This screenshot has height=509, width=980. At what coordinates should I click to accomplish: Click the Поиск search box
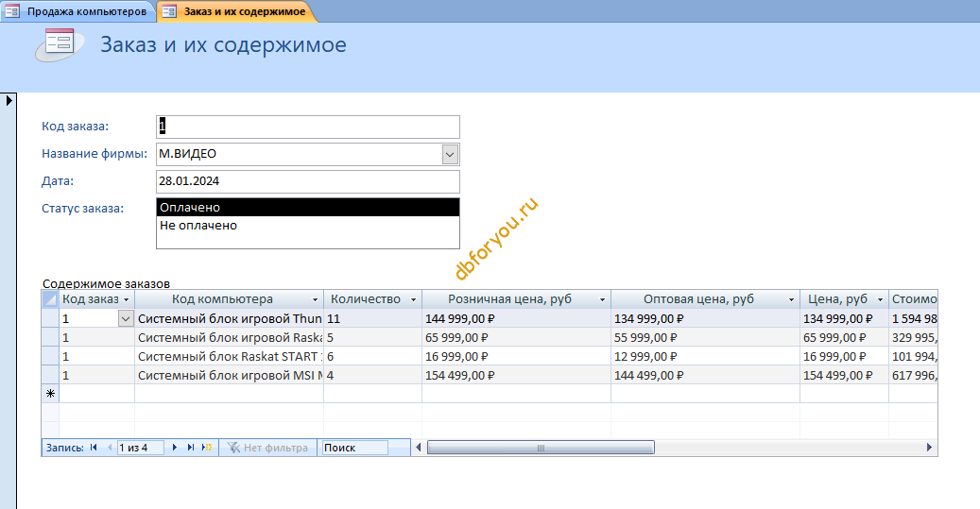[355, 448]
